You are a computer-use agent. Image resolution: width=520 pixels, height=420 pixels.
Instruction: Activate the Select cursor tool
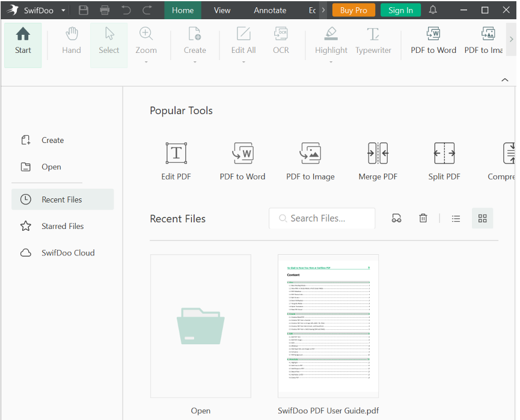coord(109,44)
